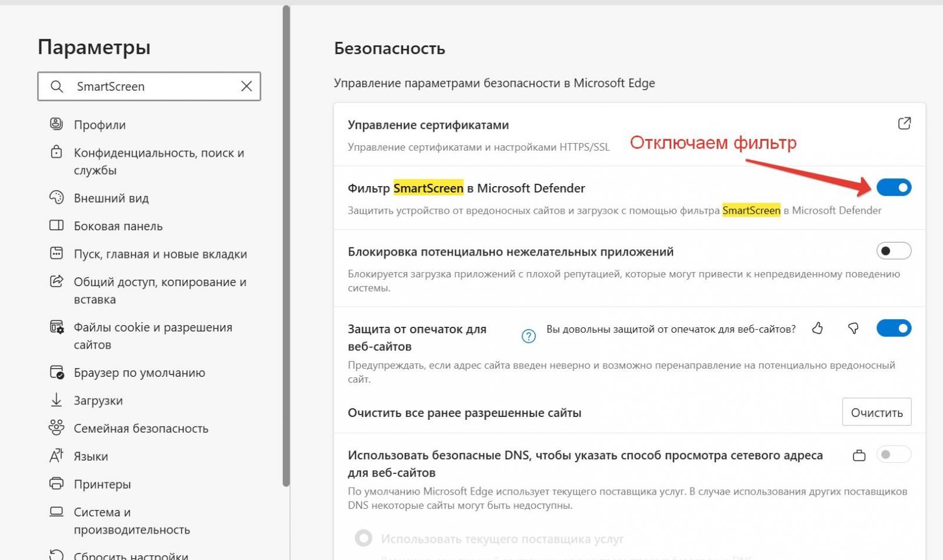Click the Очистить button

876,412
